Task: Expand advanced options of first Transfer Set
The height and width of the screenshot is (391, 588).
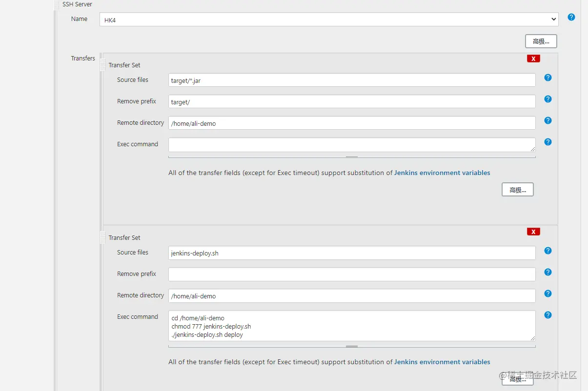Action: tap(517, 190)
